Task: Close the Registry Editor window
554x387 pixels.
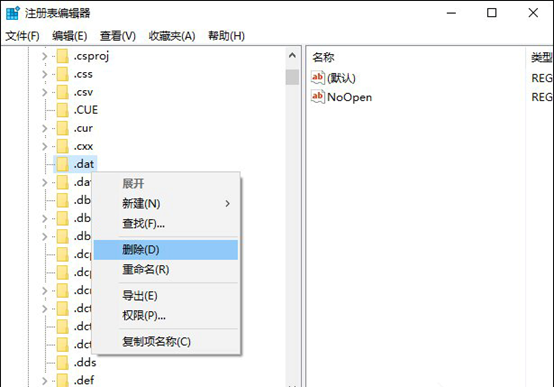Action: point(533,13)
